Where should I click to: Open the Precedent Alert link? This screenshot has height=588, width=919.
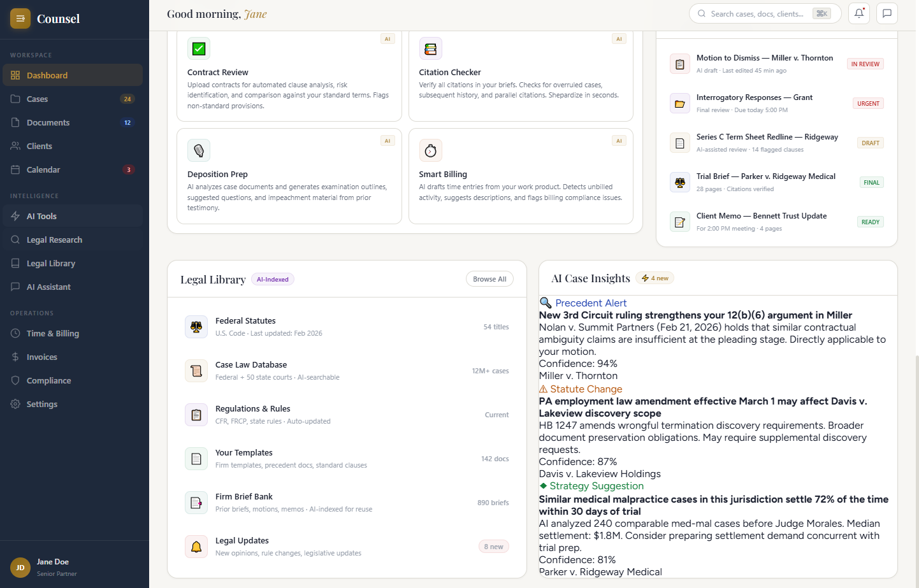(x=591, y=303)
